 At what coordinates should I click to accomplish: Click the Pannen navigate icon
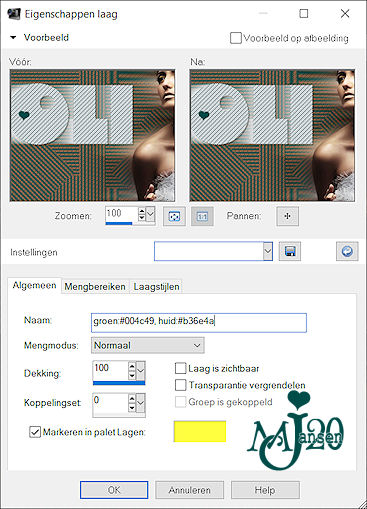(x=287, y=216)
